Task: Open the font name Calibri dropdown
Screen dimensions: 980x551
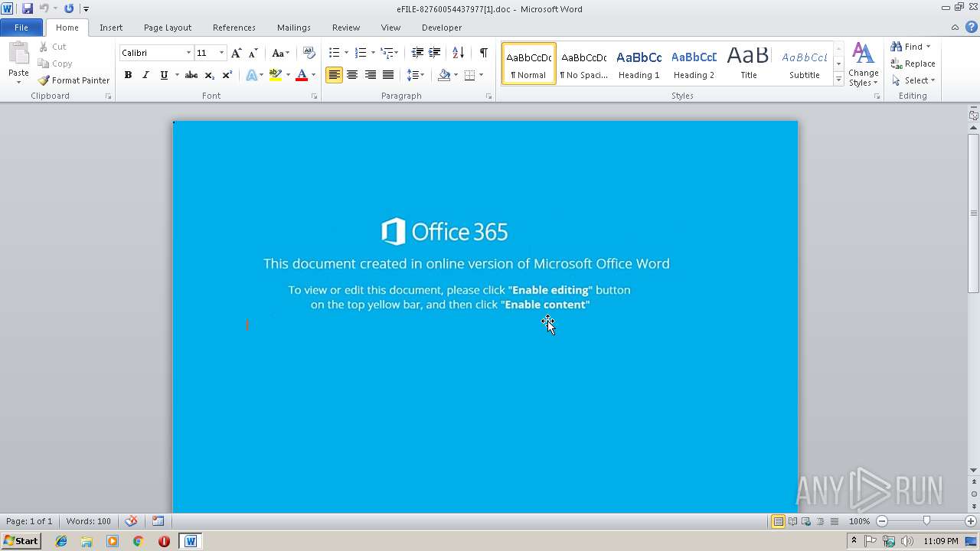Action: tap(188, 53)
